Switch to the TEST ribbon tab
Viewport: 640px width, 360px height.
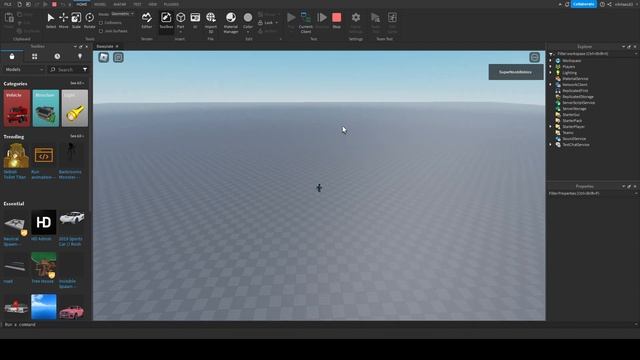click(x=137, y=4)
